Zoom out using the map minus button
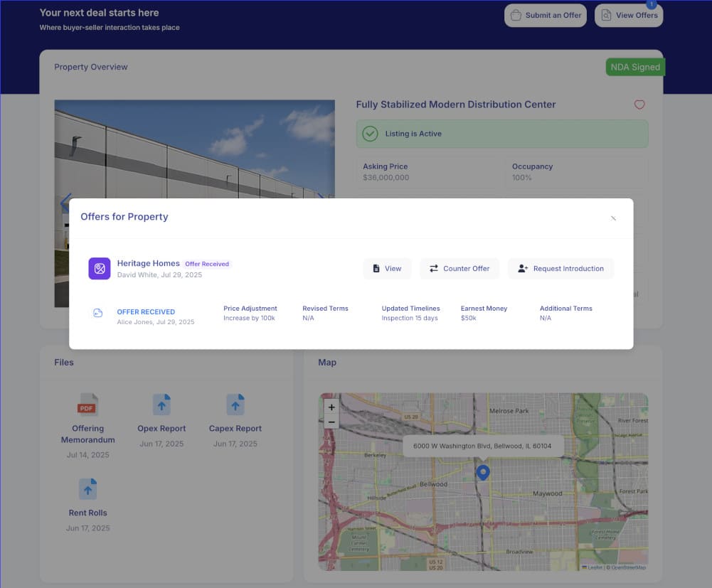Screen dimensions: 712x588 [331, 422]
